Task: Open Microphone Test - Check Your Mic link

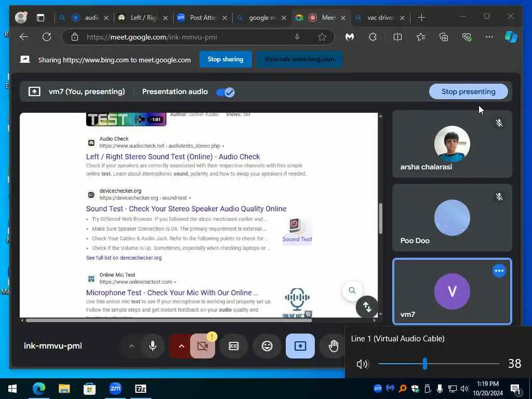Action: (x=172, y=293)
